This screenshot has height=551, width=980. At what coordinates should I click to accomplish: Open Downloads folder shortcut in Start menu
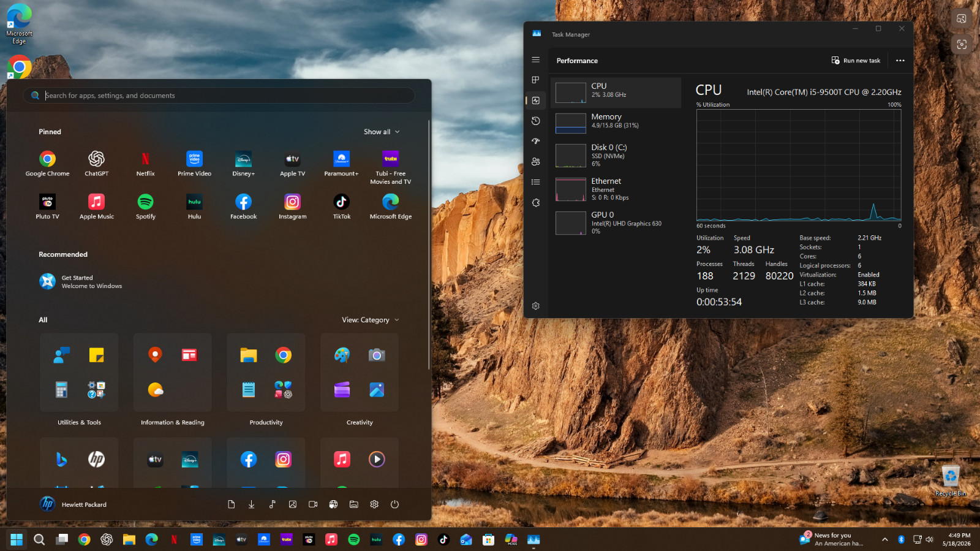pos(251,504)
